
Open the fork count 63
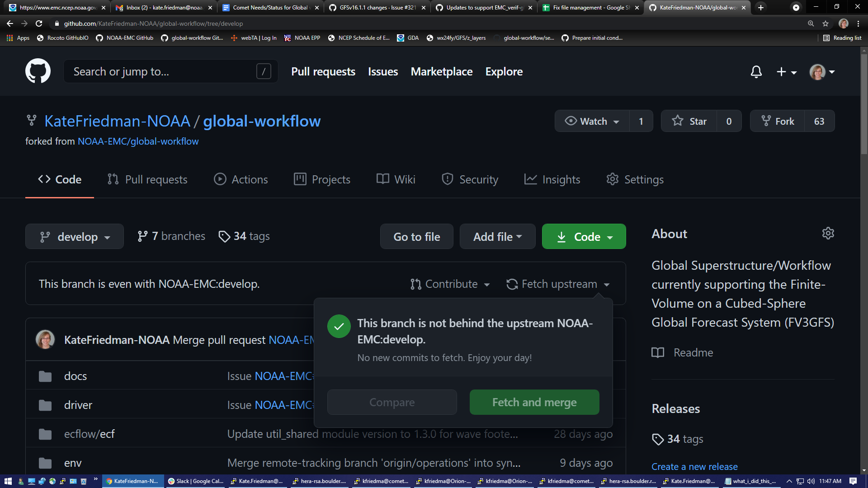coord(819,121)
